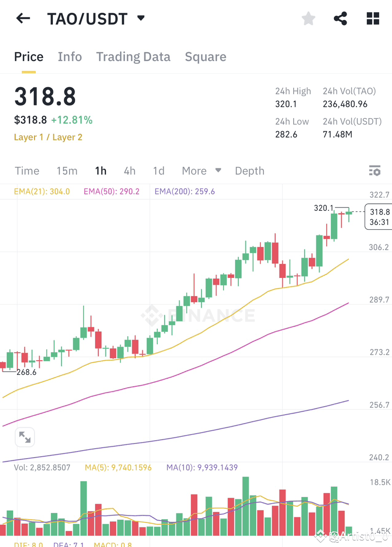Open the trading layout grid icon
The width and height of the screenshot is (392, 547).
tap(373, 18)
